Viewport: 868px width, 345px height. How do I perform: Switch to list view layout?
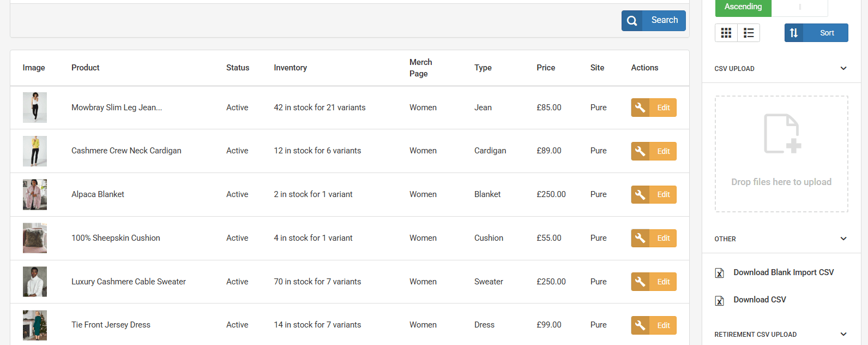tap(749, 33)
